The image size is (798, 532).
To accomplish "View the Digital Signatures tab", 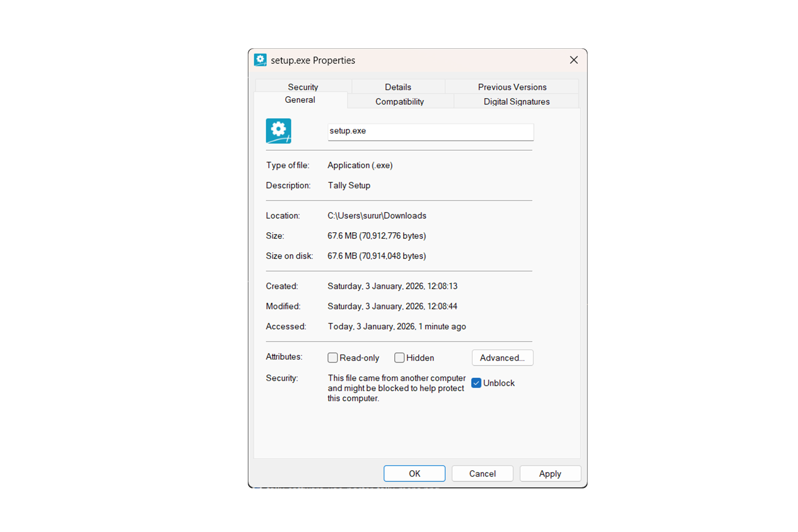I will [516, 101].
